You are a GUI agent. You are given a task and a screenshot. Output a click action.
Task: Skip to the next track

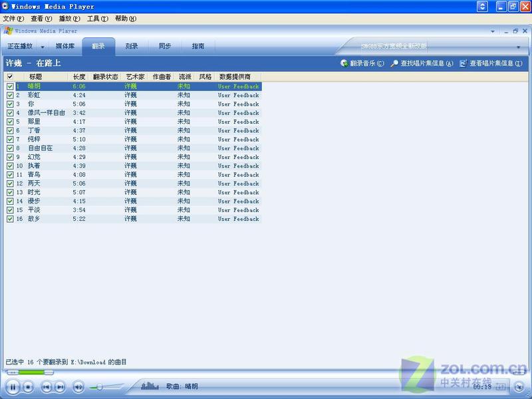(60, 386)
